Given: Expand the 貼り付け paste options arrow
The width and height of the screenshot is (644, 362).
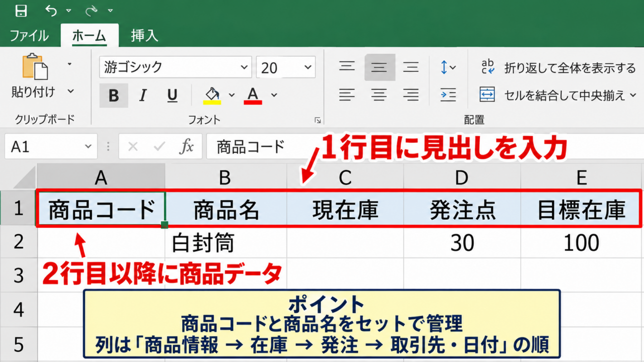Looking at the screenshot, I should 70,92.
